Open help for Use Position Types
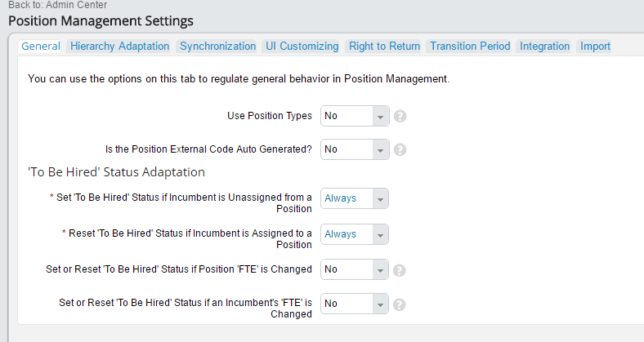The height and width of the screenshot is (342, 644). coord(400,117)
